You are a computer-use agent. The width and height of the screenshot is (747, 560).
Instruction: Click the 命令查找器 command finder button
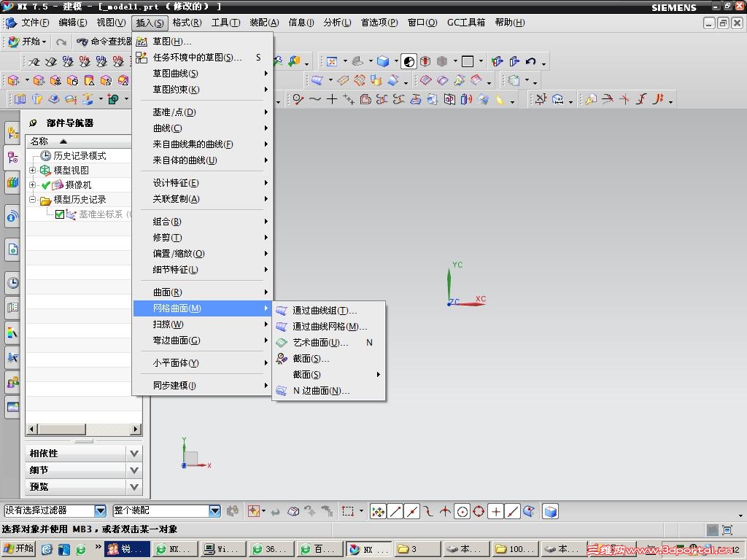tap(104, 42)
